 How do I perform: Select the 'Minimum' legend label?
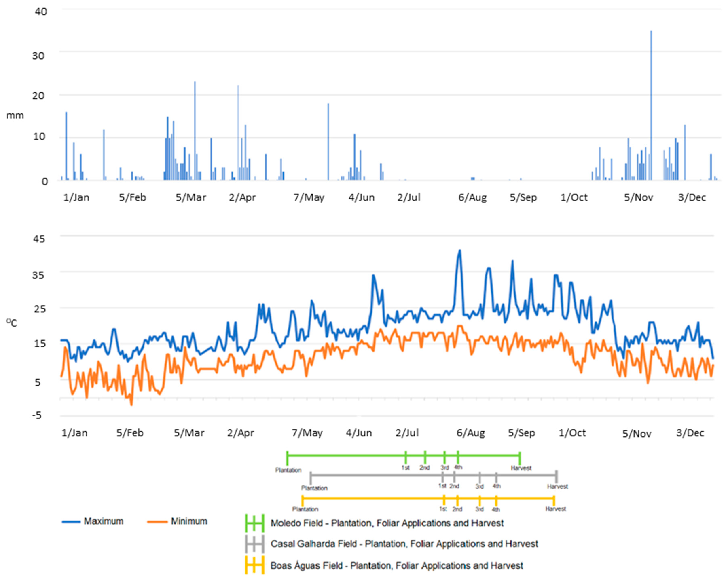click(189, 521)
